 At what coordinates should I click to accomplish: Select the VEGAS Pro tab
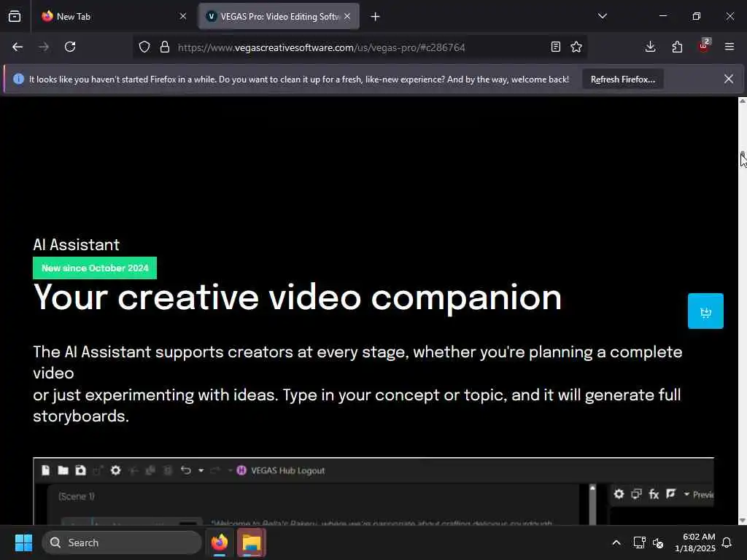(279, 16)
